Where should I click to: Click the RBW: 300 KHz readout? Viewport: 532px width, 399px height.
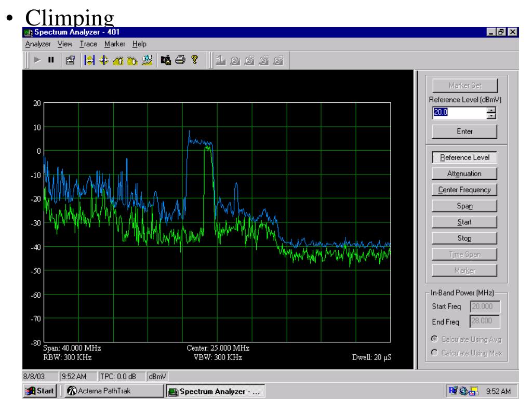click(67, 357)
